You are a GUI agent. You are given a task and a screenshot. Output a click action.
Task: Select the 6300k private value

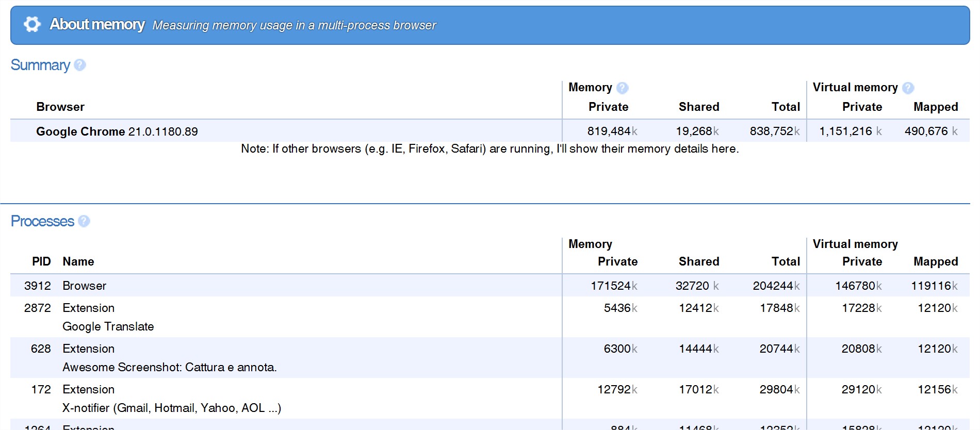click(x=620, y=349)
